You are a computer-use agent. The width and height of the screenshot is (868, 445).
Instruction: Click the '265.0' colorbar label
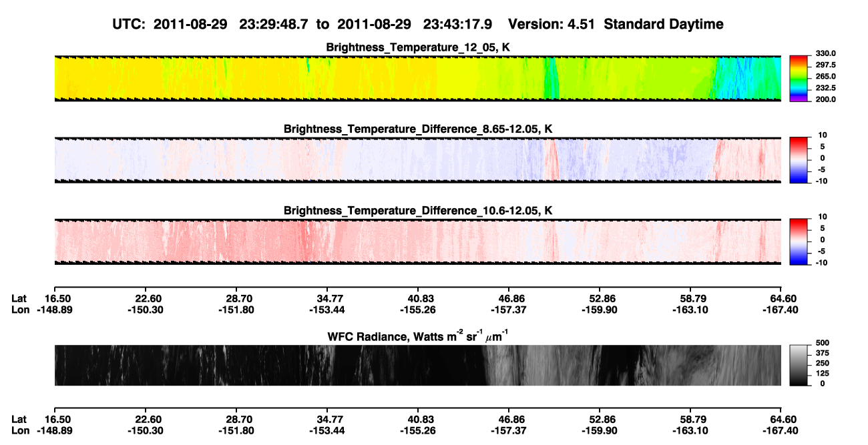[826, 77]
